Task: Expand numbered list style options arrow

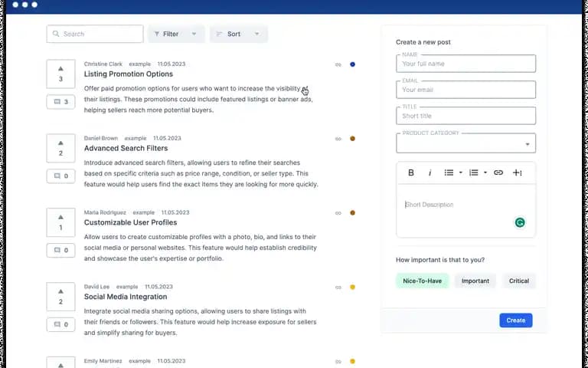Action: tap(485, 172)
